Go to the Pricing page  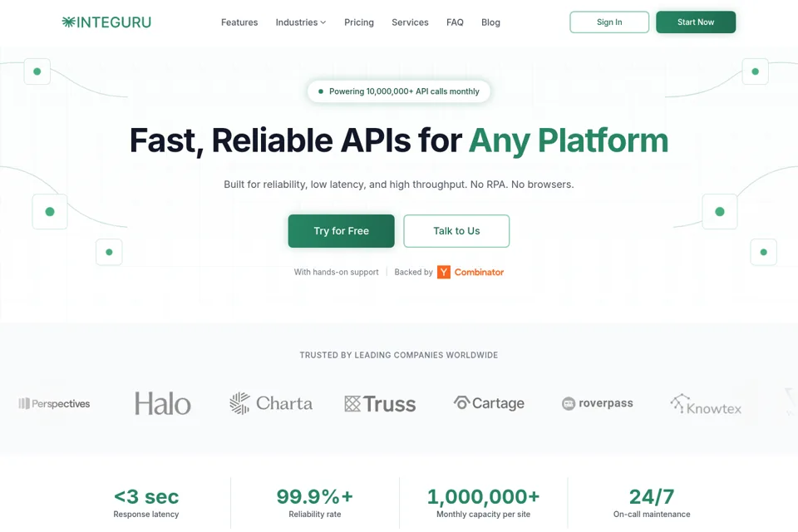coord(359,22)
